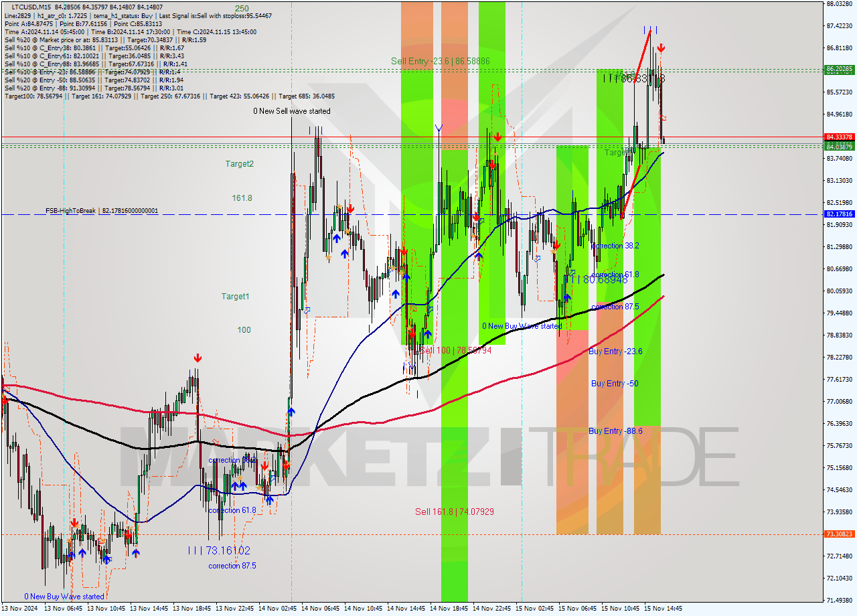Click the 'Buy Entry -88.6' label
The width and height of the screenshot is (857, 616).
pos(615,431)
